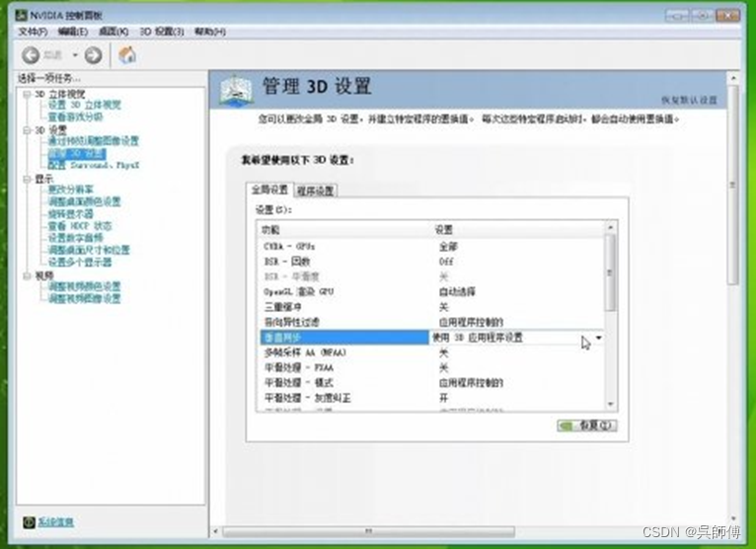
Task: Select the 平滑处理 - 模式 row
Action: [x=431, y=383]
